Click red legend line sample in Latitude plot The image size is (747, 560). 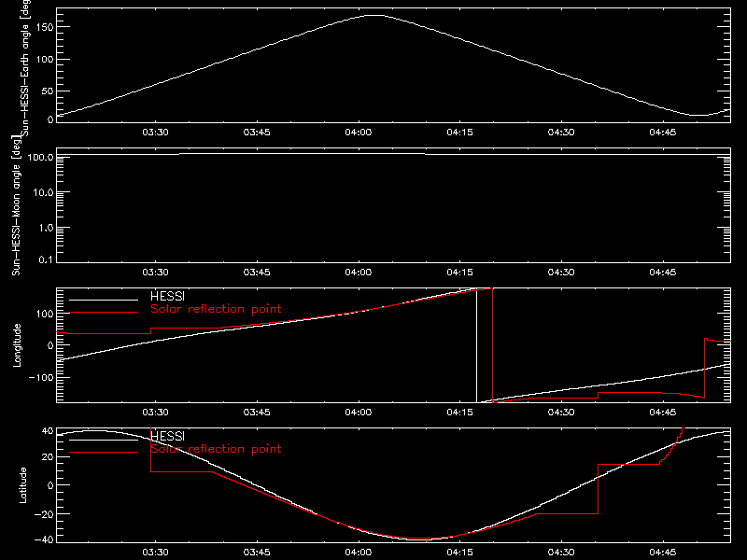[104, 453]
